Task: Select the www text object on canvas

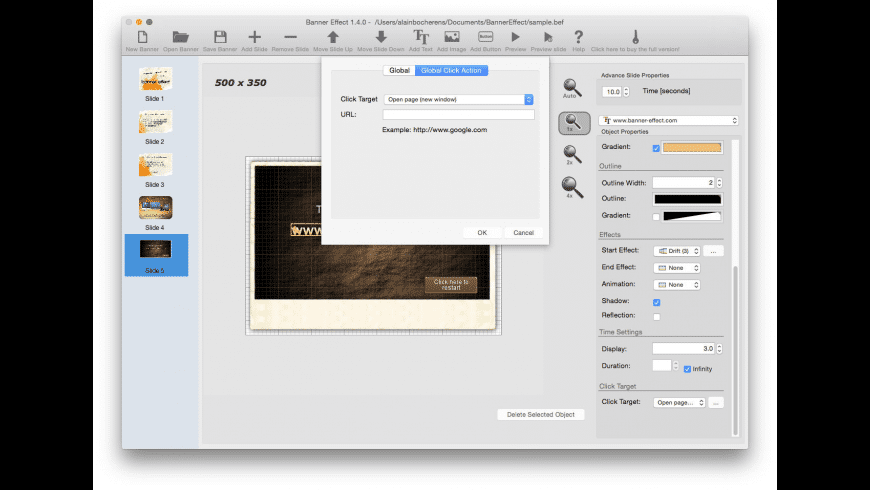Action: tap(306, 230)
